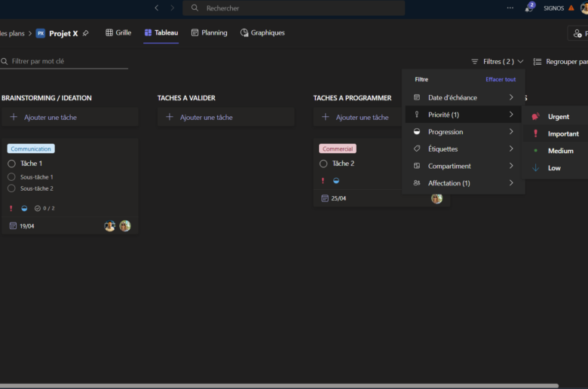Screen dimensions: 588x389
Task: Add a task under TACHES A VALIDER
Action: pos(225,117)
